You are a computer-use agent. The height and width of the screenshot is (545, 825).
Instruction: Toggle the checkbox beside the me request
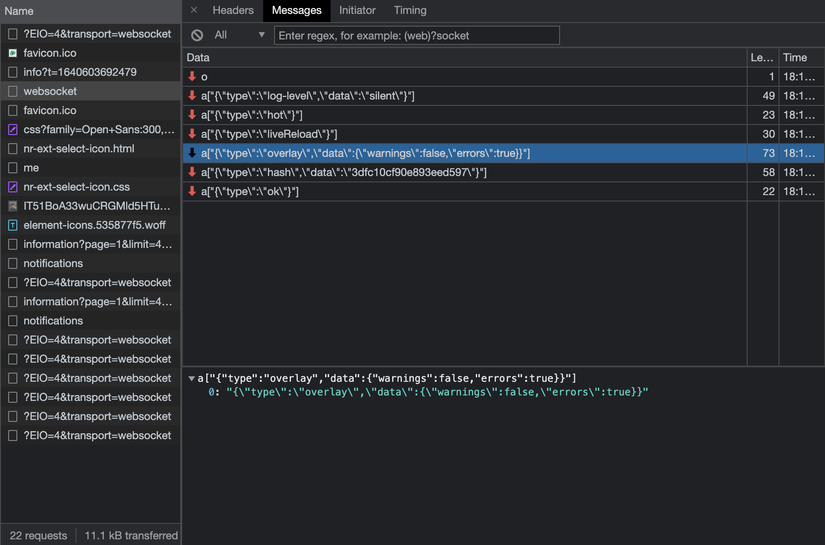coord(13,168)
